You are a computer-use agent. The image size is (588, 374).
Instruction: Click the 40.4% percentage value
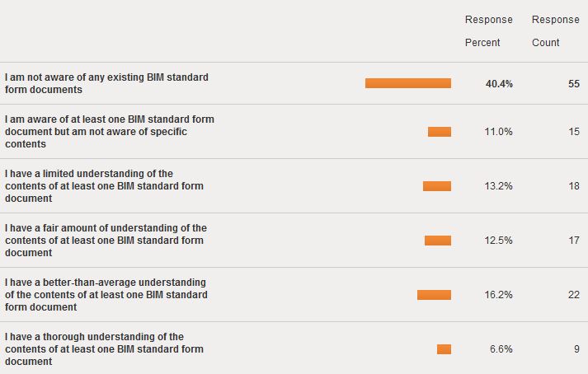pyautogui.click(x=499, y=83)
